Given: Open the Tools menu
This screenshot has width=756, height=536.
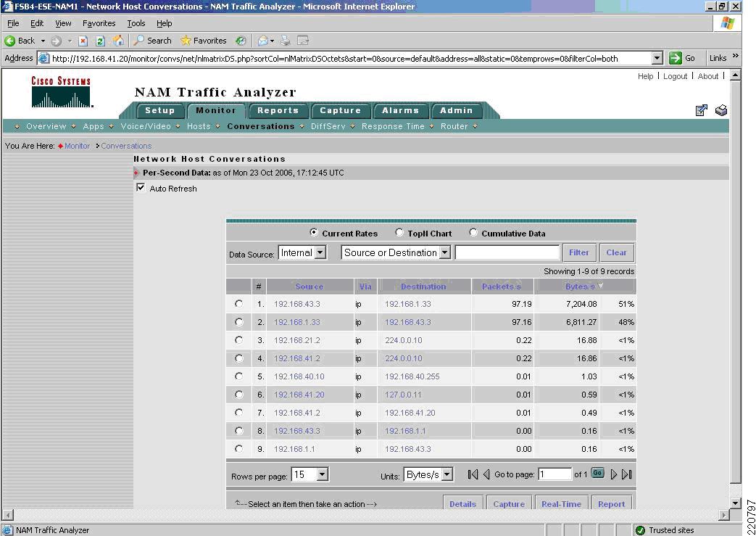Looking at the screenshot, I should [x=136, y=23].
